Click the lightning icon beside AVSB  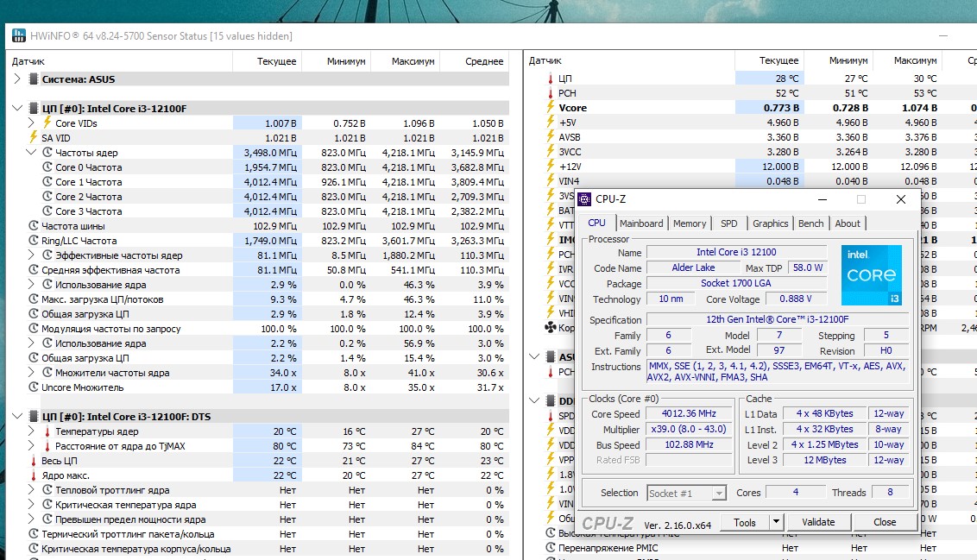tap(550, 137)
